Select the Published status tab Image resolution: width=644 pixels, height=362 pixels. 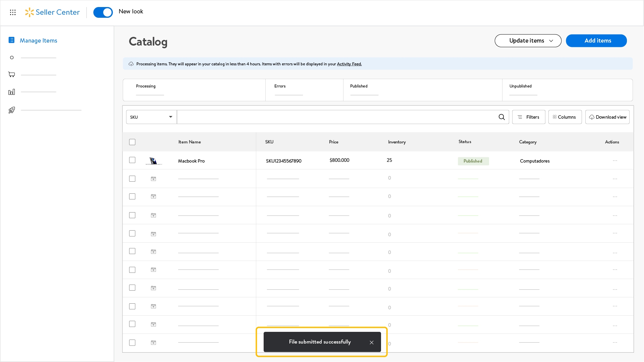coord(423,90)
